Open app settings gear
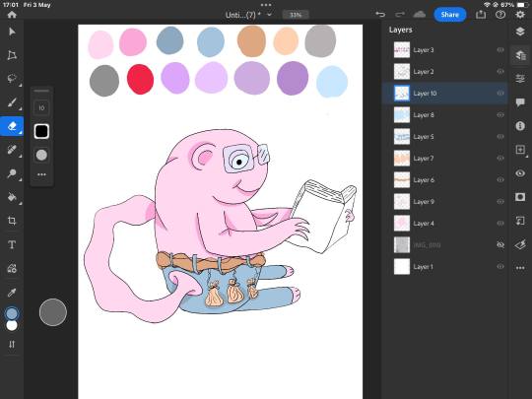 520,14
